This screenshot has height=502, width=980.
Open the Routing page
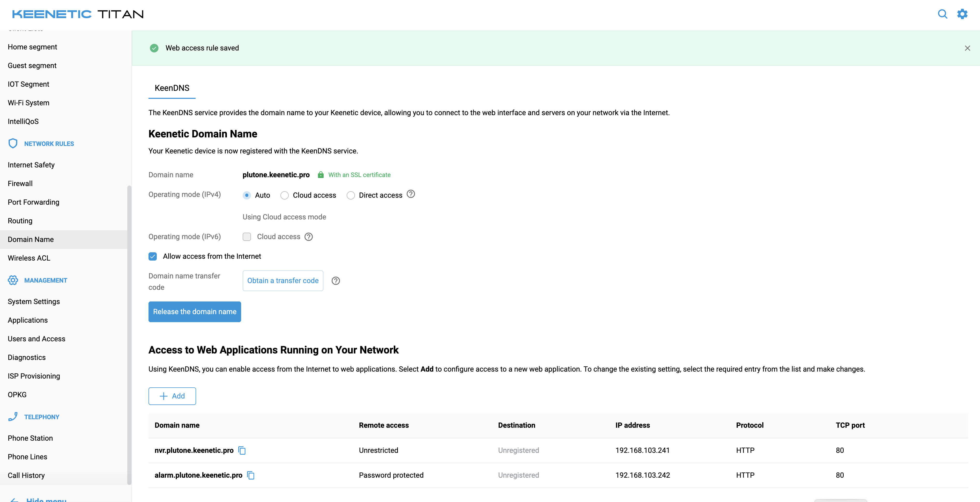[20, 221]
